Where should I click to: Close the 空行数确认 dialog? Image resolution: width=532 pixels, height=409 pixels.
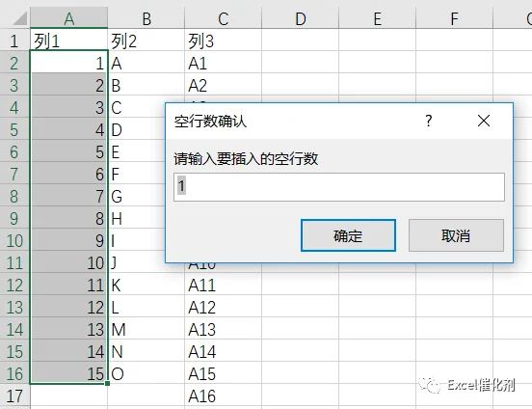tap(484, 121)
